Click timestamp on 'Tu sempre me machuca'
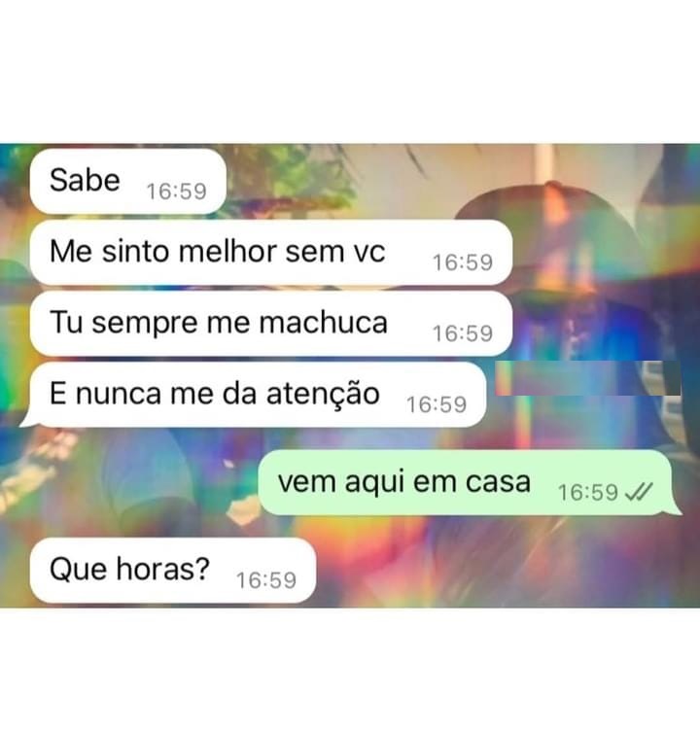This screenshot has width=700, height=732. 463,333
